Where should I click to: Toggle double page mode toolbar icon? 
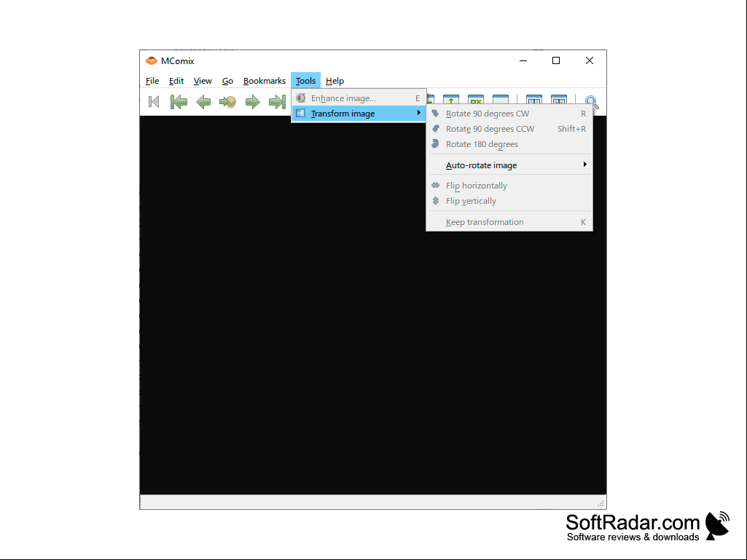pos(534,100)
